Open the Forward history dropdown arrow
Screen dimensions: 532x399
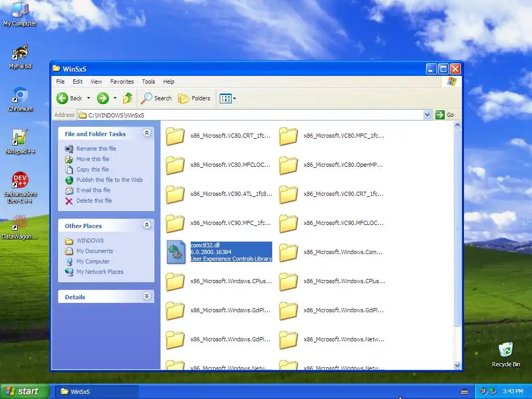115,98
